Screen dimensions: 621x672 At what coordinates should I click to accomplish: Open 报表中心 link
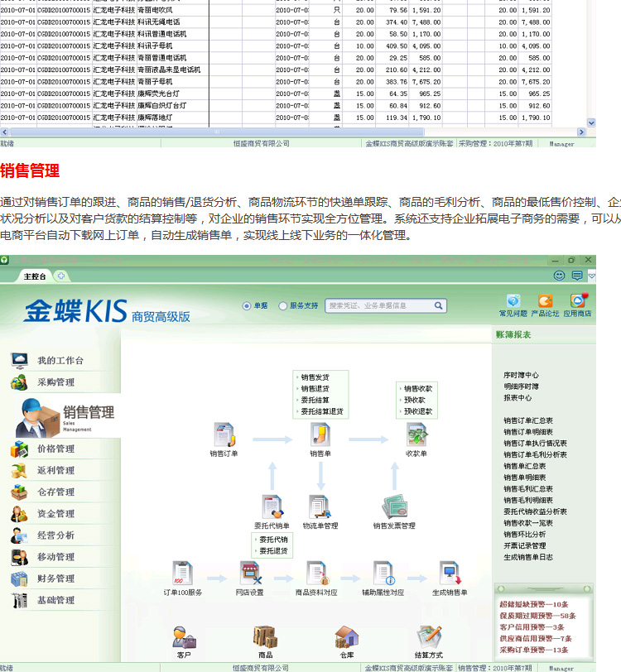click(517, 398)
